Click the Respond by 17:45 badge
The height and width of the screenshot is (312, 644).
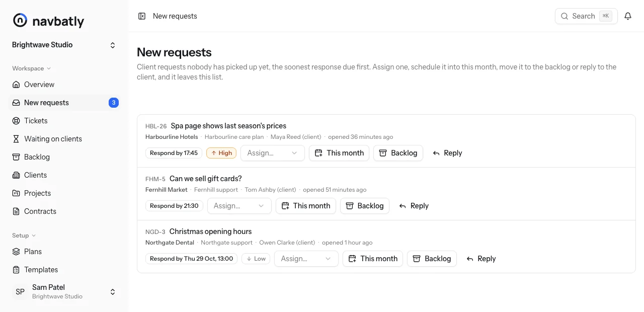click(x=174, y=153)
